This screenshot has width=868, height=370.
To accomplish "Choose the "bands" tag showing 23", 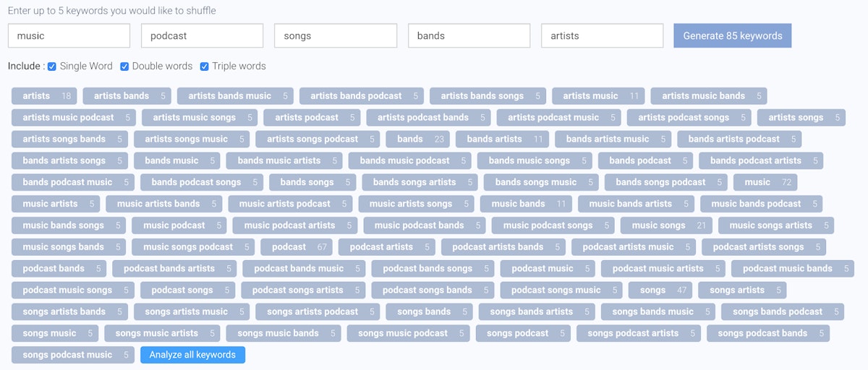I will [x=417, y=139].
